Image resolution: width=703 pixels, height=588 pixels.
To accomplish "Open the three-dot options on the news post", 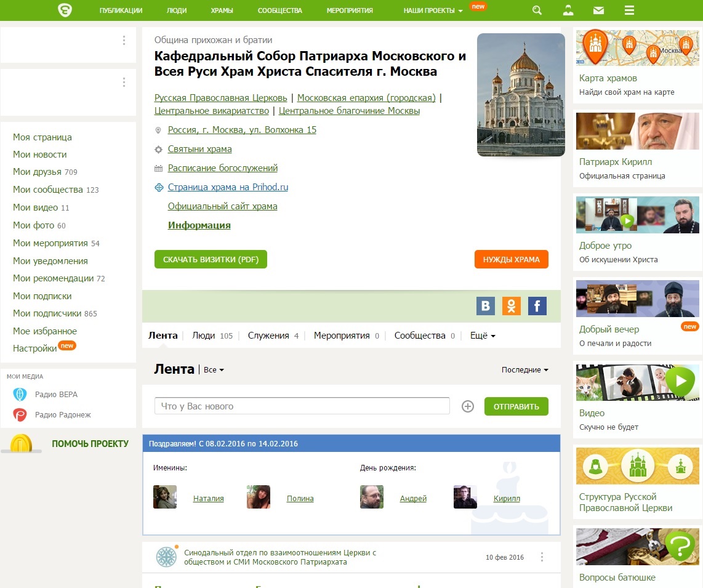I will coord(542,557).
